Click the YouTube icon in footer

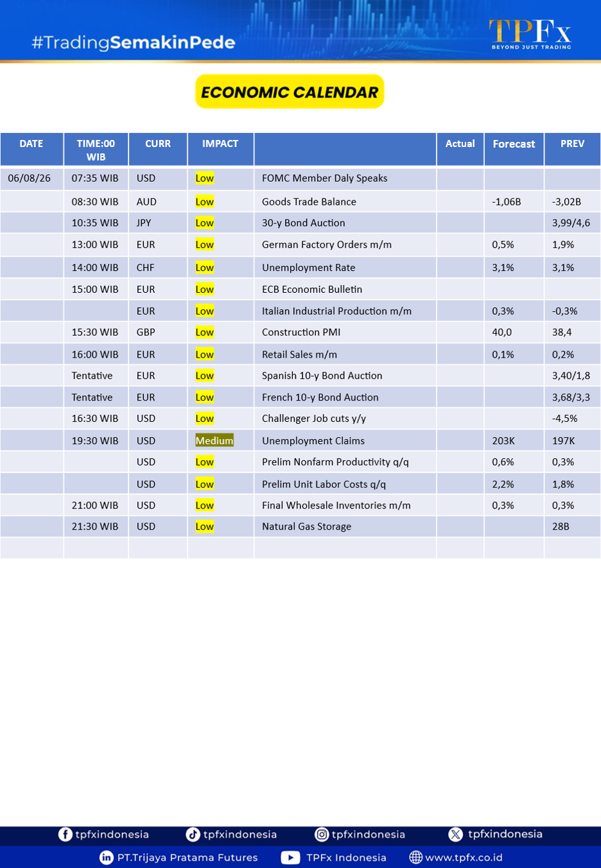(290, 857)
